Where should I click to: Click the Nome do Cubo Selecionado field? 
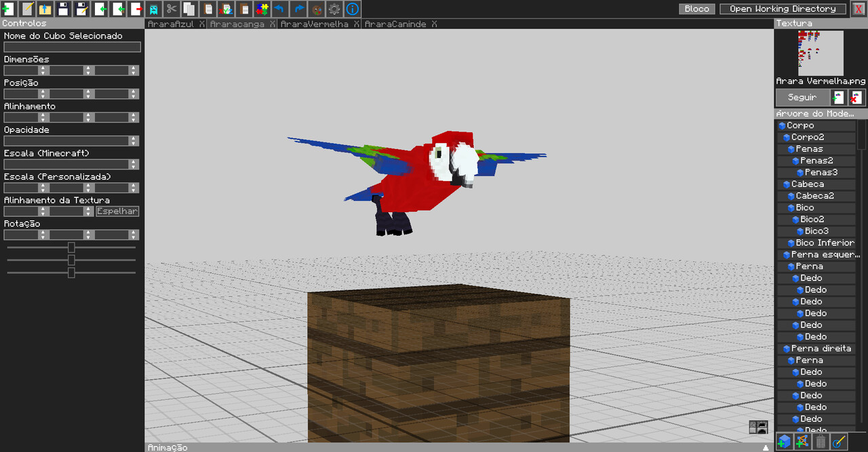click(x=72, y=47)
